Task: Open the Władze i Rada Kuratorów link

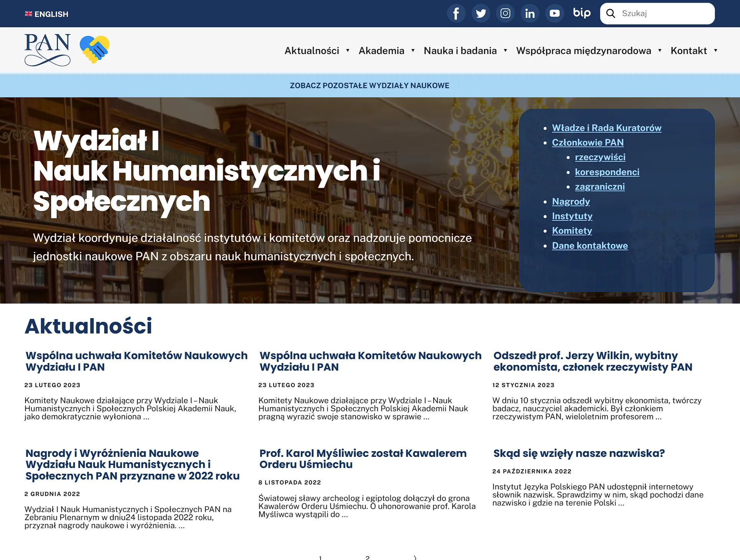Action: [607, 128]
